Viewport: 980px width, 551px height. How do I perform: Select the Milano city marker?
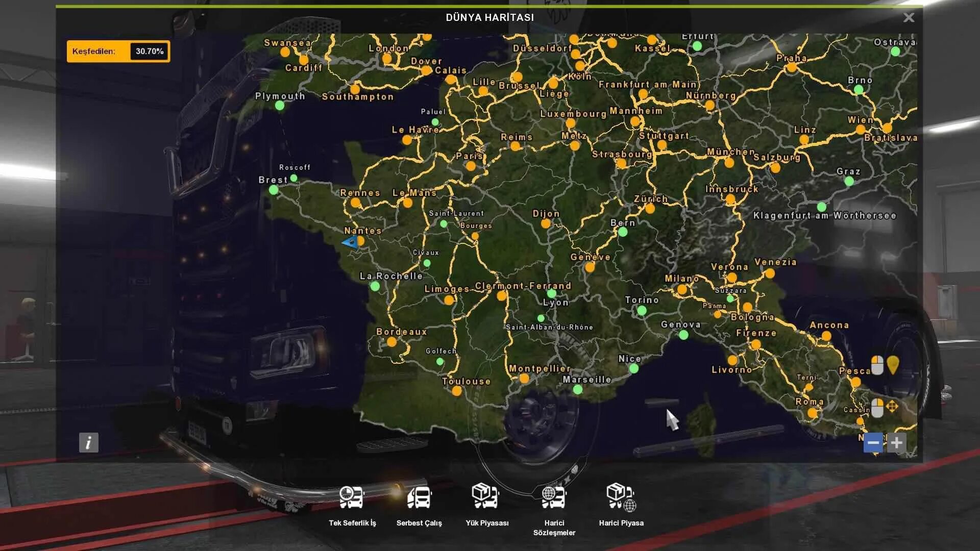coord(682,289)
